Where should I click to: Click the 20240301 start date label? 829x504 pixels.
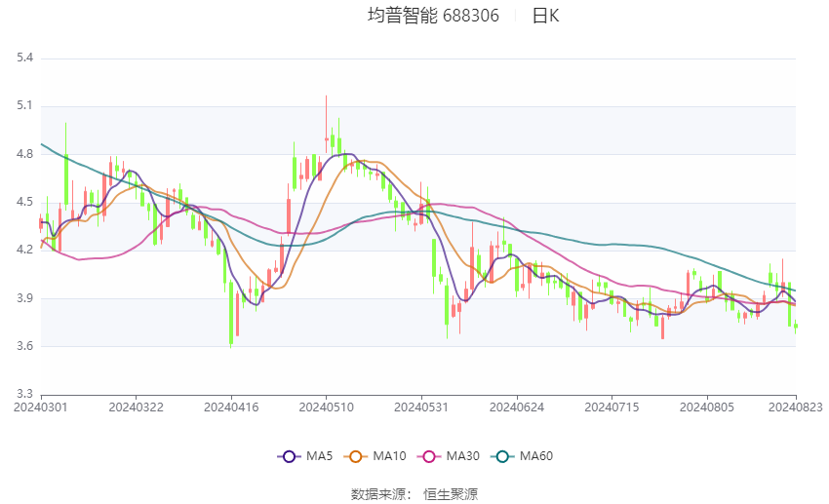41,407
